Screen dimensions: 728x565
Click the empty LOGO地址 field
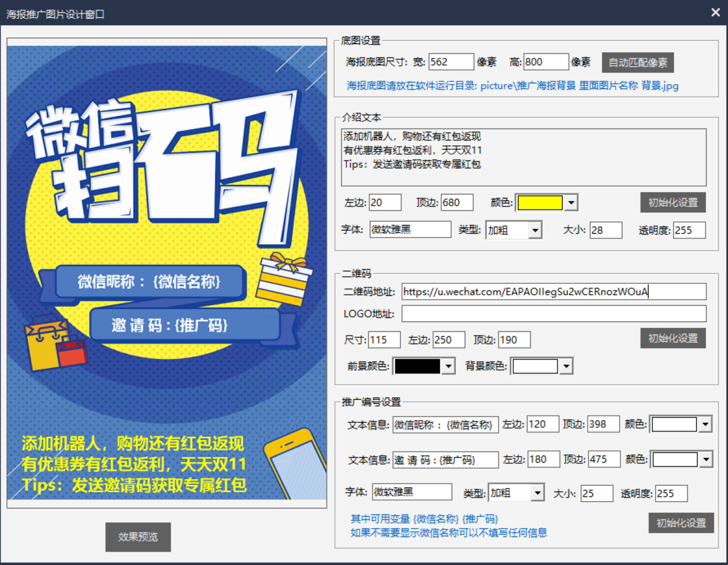[x=554, y=314]
